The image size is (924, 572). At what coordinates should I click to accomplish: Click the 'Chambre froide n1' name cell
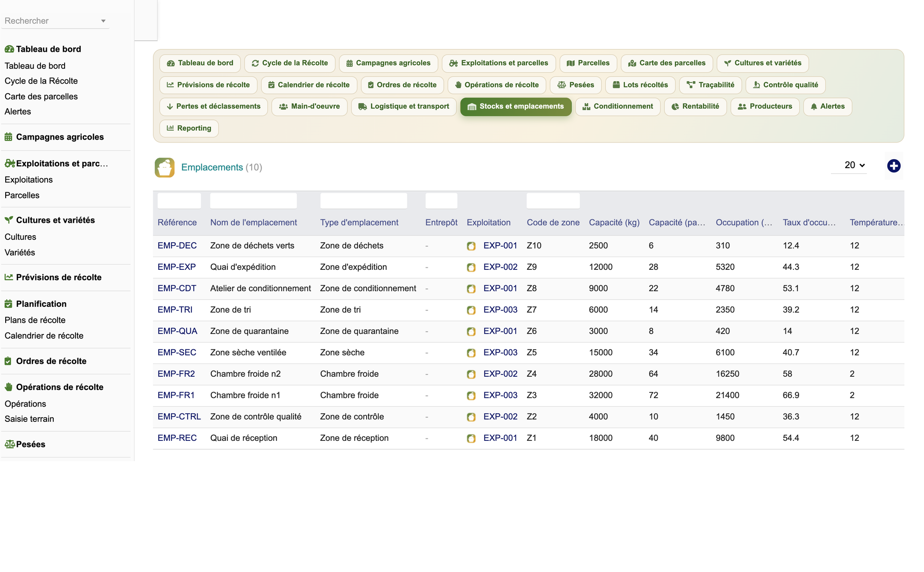coord(245,395)
